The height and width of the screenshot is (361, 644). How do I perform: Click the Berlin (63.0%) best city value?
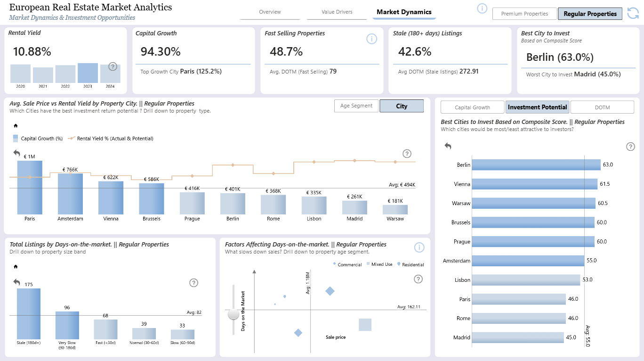560,57
